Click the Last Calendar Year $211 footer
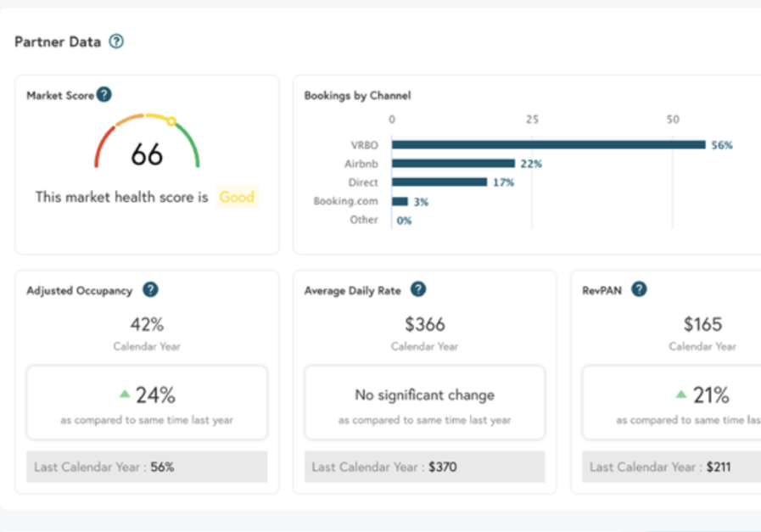The height and width of the screenshot is (532, 761). tap(670, 467)
